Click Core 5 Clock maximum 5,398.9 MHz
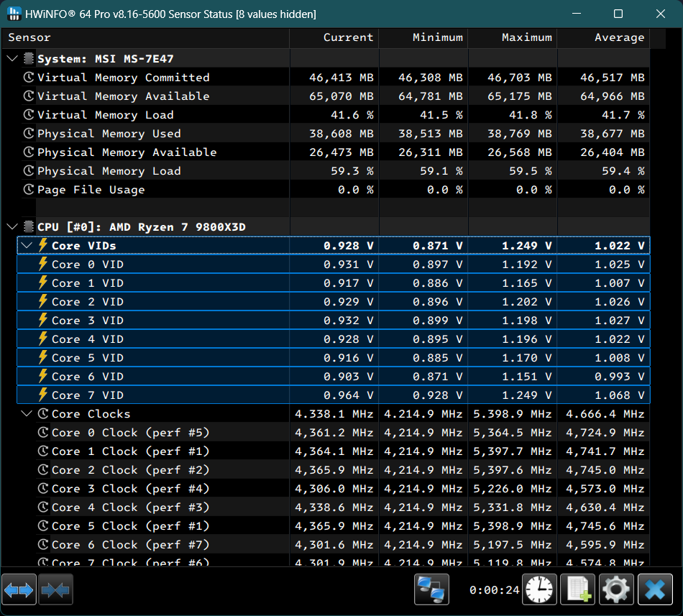 point(512,526)
